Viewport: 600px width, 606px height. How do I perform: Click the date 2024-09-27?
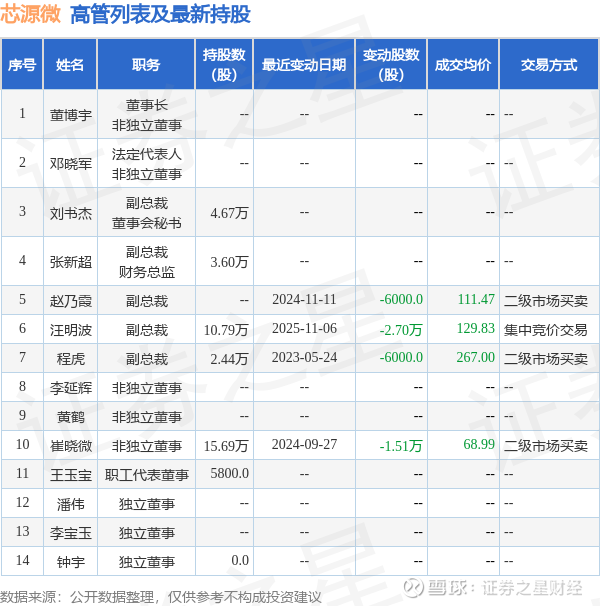click(x=304, y=444)
